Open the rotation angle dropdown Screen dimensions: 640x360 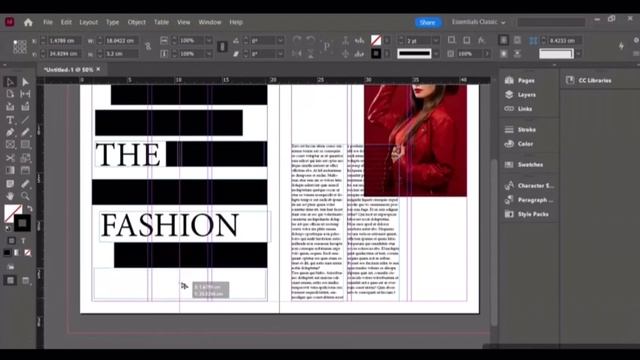click(x=280, y=40)
